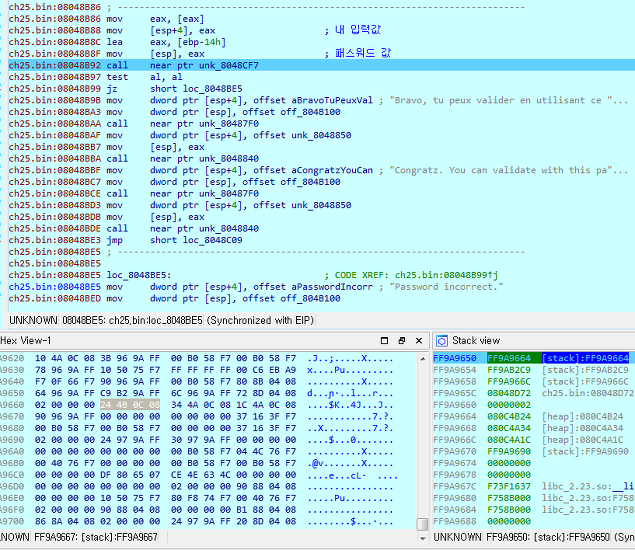Click the 'Bravo, tu peux valider' comment
Screen dimensions: 635x550
tap(508, 100)
